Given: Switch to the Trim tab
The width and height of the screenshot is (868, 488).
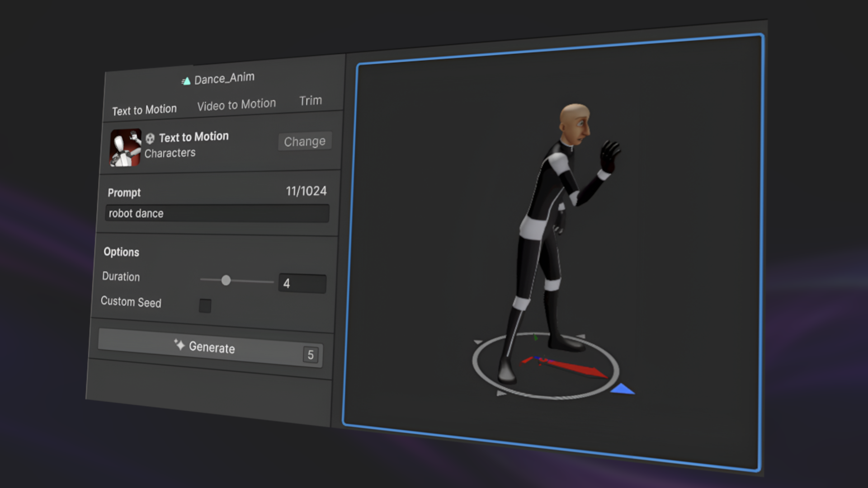Looking at the screenshot, I should [311, 100].
